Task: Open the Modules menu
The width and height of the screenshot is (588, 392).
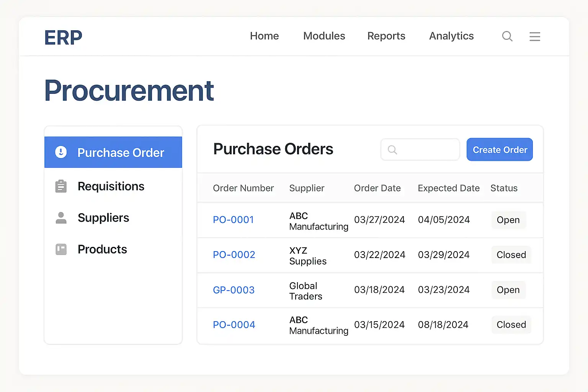Action: 324,36
